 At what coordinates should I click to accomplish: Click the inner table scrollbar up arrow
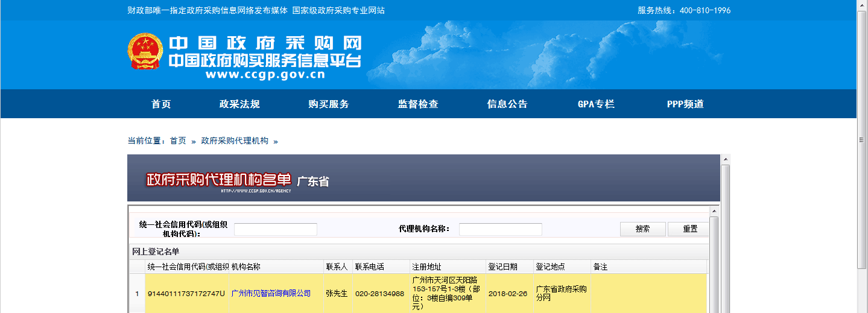(714, 211)
